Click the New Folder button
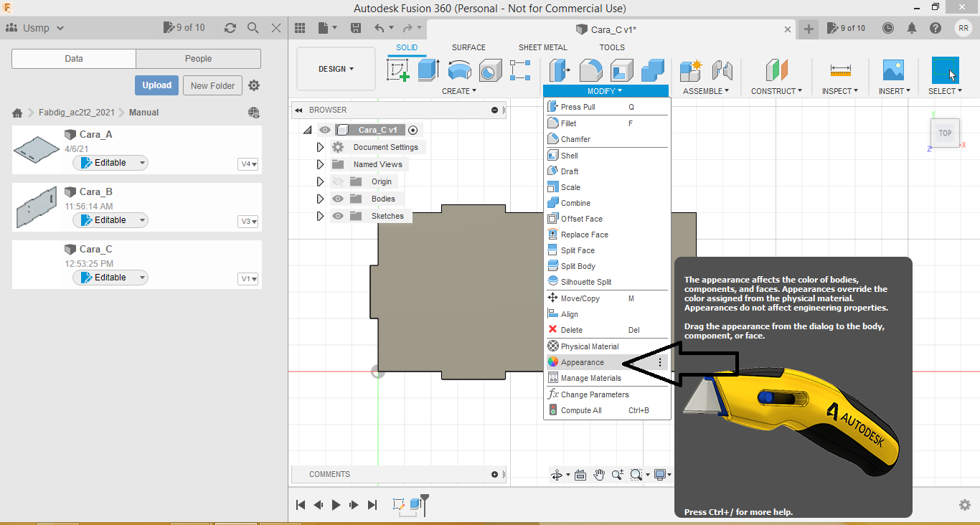 tap(212, 85)
